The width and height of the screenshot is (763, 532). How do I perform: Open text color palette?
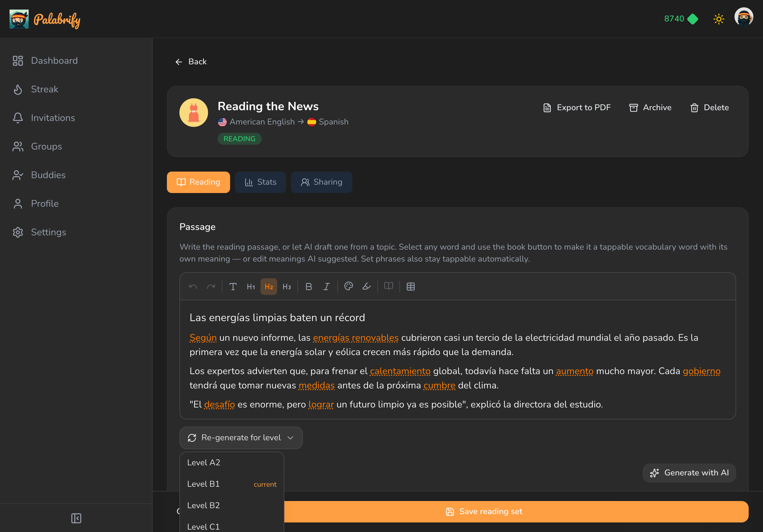point(349,287)
